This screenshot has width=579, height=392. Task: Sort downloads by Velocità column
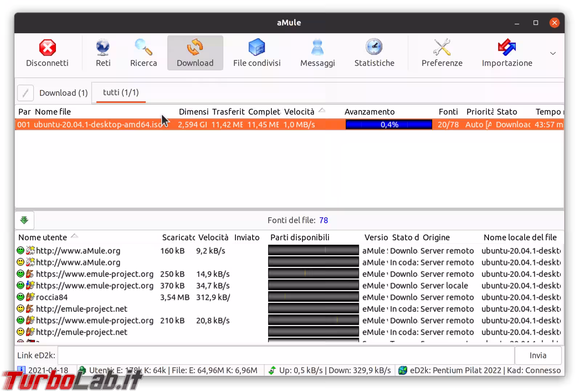(299, 112)
